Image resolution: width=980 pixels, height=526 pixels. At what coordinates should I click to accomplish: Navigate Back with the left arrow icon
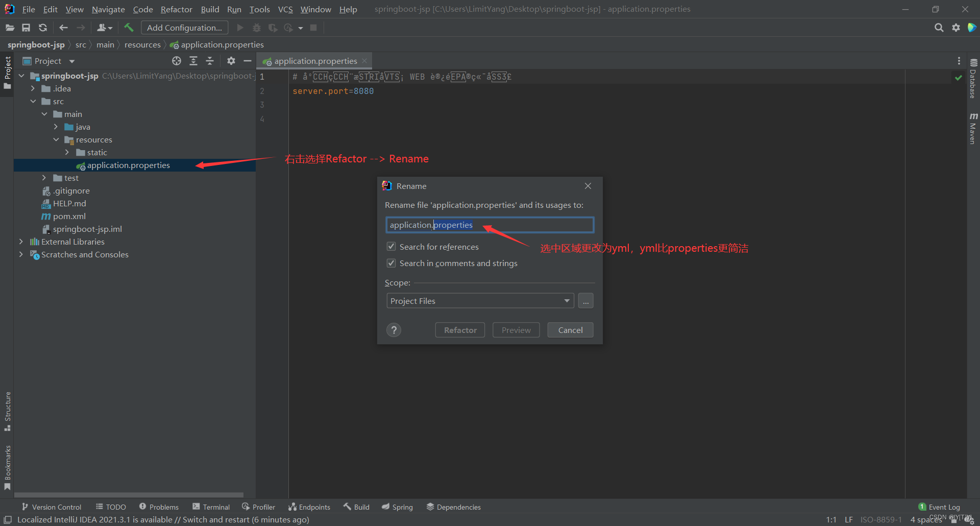[x=63, y=28]
